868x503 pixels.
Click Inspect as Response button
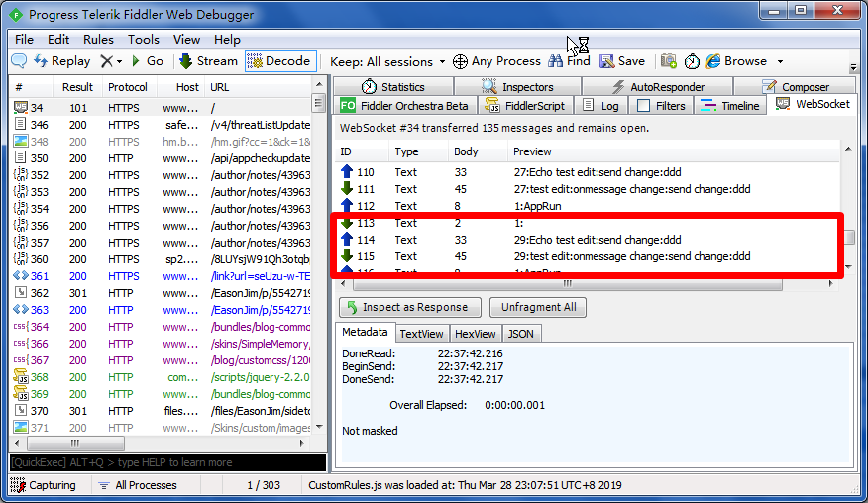(x=409, y=307)
